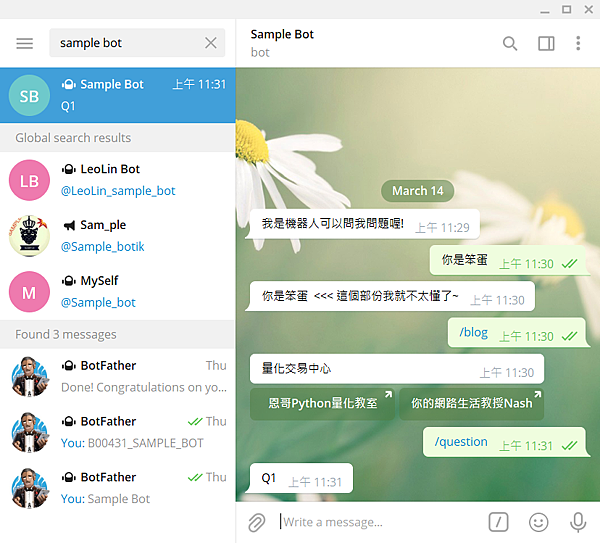Click the 'Write a message...' input box
The height and width of the screenshot is (543, 600).
(379, 522)
